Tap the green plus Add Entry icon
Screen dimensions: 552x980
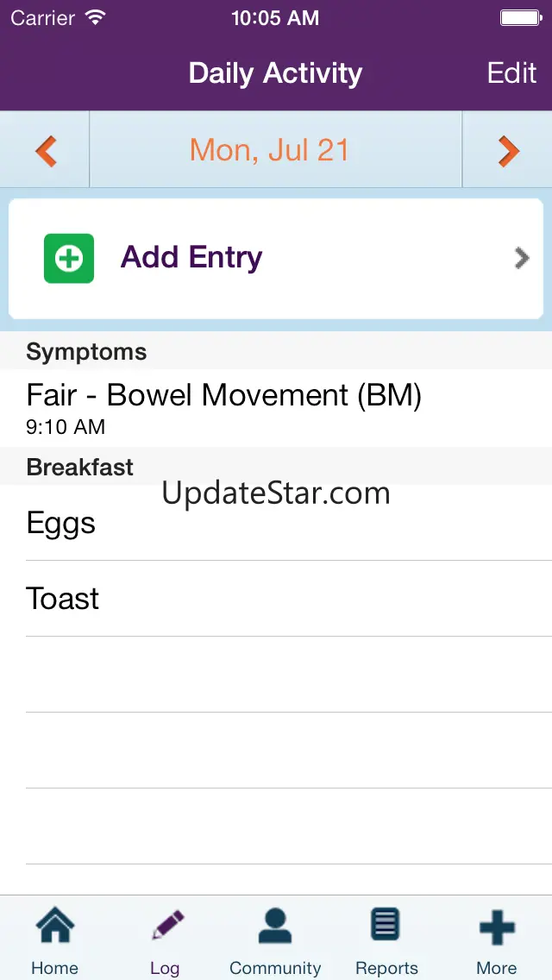69,258
